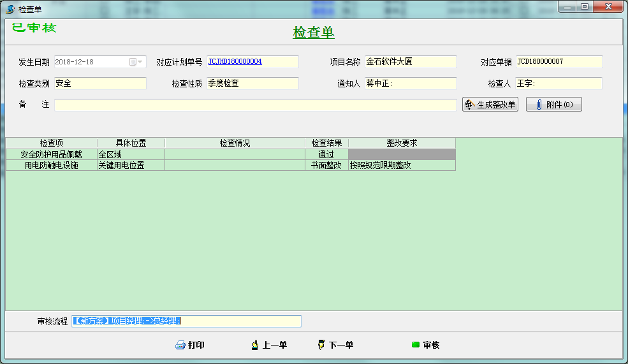Click the 打印 print button
The height and width of the screenshot is (364, 628).
[190, 345]
